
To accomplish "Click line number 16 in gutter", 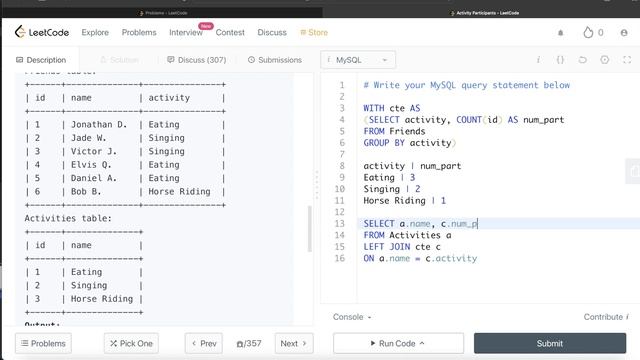I will (340, 258).
